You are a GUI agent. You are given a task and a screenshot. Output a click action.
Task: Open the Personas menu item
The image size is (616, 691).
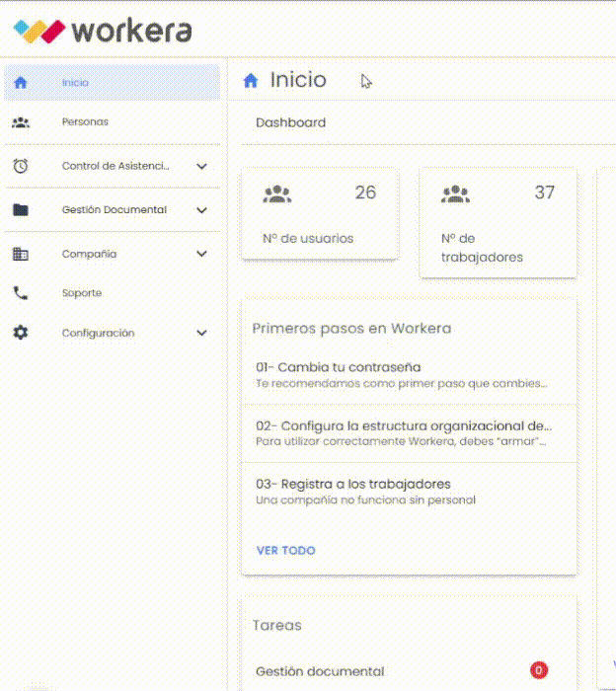click(85, 122)
